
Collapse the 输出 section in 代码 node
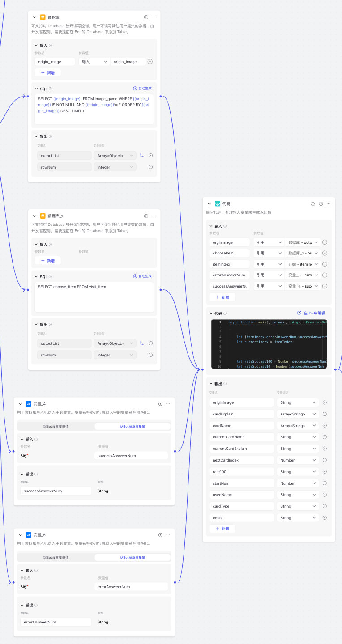(211, 384)
